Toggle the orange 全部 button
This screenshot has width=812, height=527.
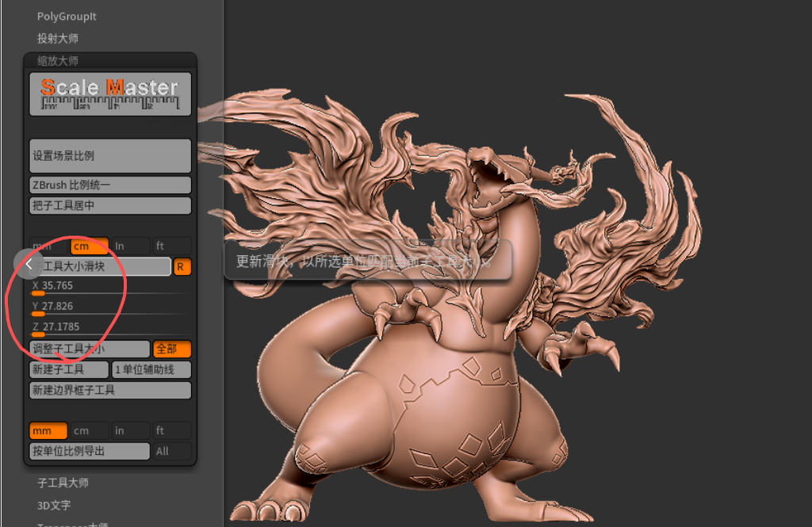pyautogui.click(x=171, y=349)
